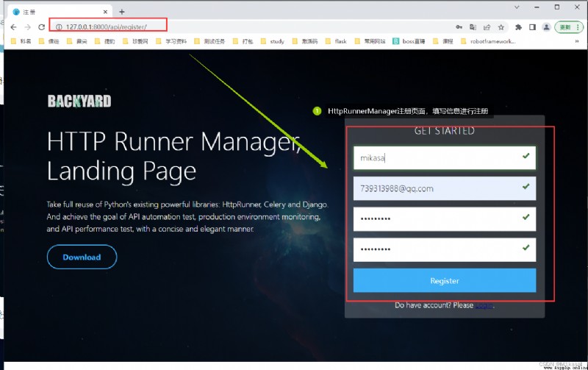
Task: Open the 学习资料 bookmark folder
Action: (x=171, y=41)
